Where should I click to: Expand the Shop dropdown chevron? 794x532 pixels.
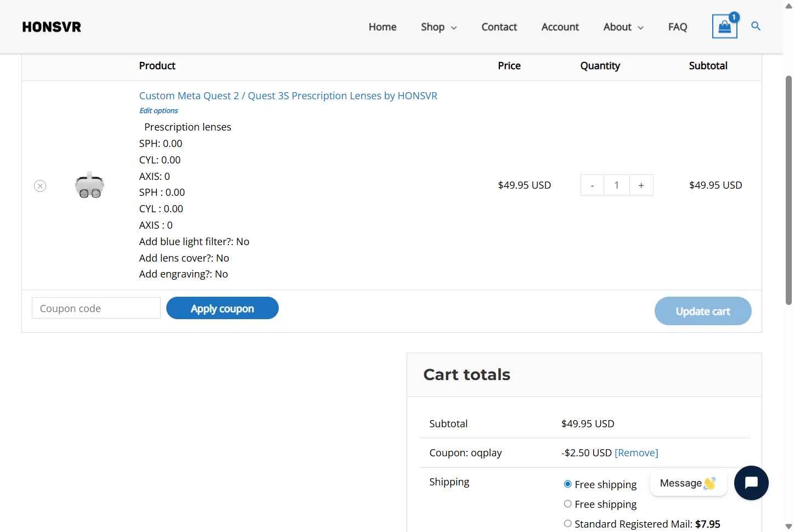click(454, 28)
